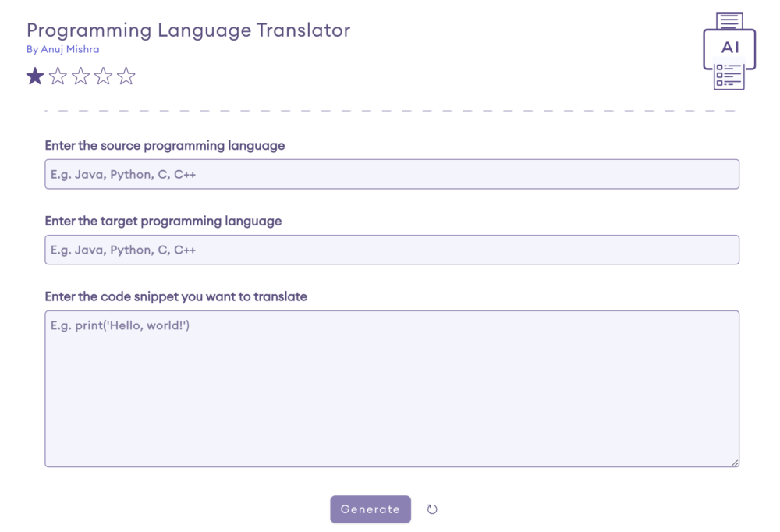Rate one star on the rating widget

click(35, 76)
